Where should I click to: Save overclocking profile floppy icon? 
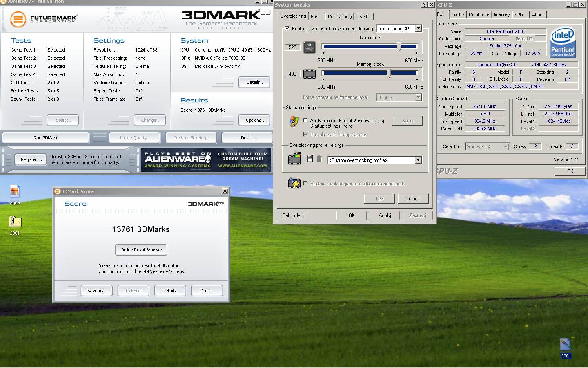[310, 159]
